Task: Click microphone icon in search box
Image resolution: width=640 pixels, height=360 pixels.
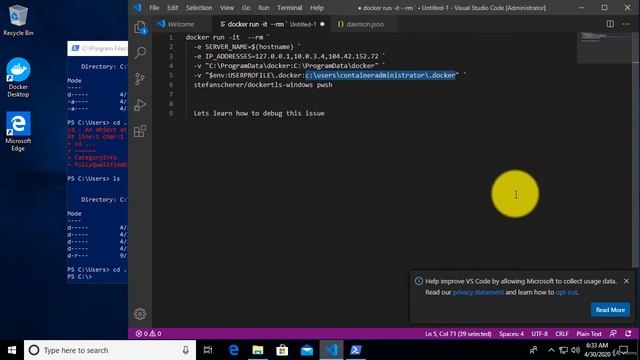Action: tap(186, 350)
